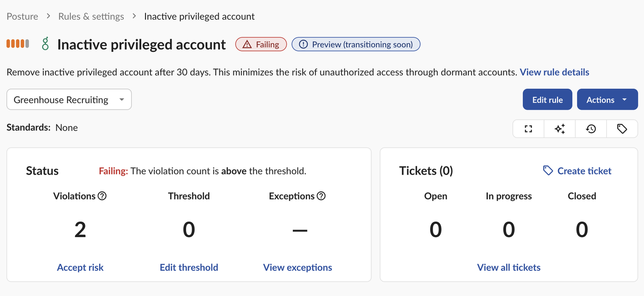Open the history clock icon
This screenshot has width=644, height=296.
tap(591, 129)
